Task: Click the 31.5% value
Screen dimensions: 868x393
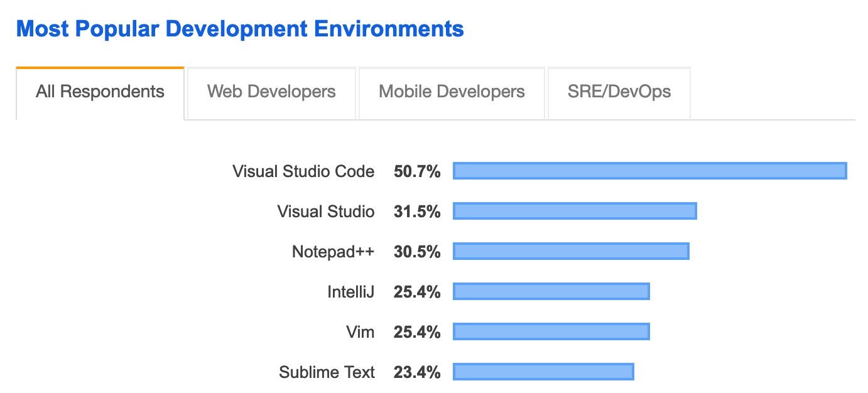Action: coord(417,212)
